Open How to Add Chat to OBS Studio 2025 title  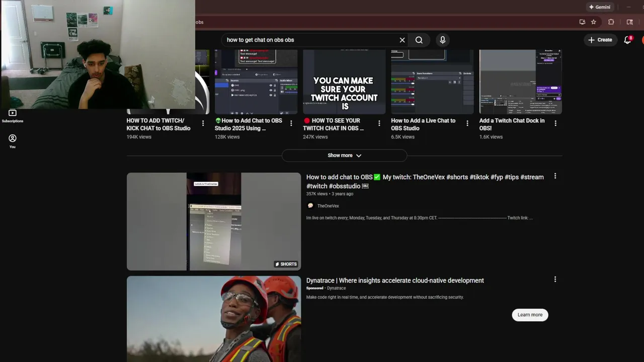[x=249, y=124]
